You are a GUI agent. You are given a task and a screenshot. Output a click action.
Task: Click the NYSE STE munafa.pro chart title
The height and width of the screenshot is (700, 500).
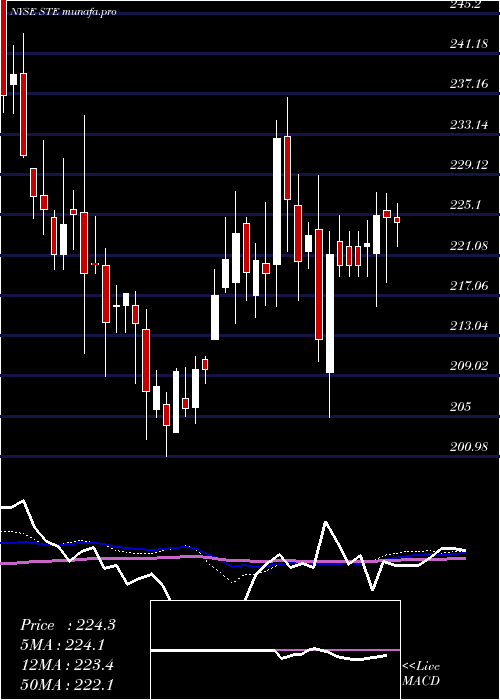coord(62,12)
